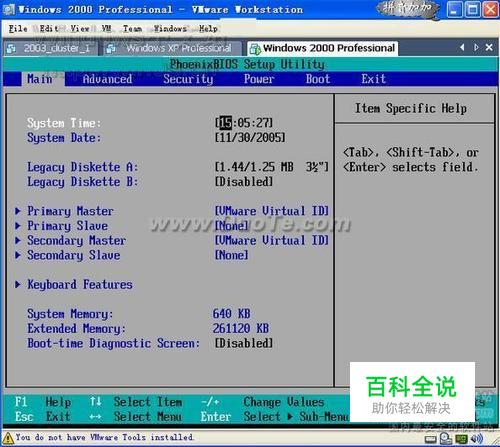Image resolution: width=500 pixels, height=447 pixels.
Task: Click the 2003_cluster_1 tab VM icon
Action: 11,49
